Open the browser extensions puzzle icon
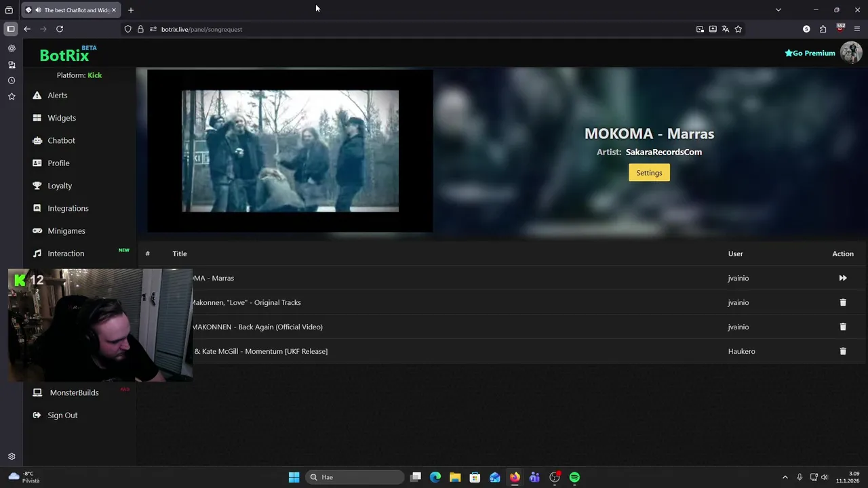868x488 pixels. pos(823,29)
